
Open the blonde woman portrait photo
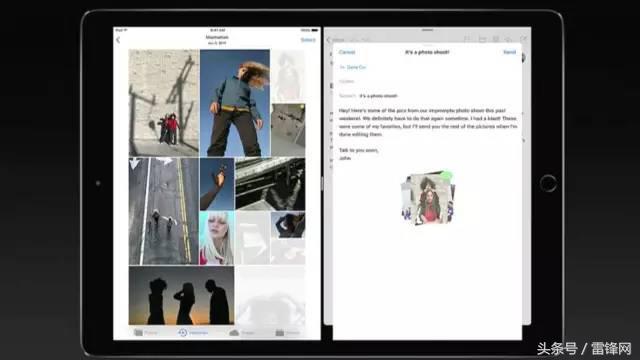217,238
